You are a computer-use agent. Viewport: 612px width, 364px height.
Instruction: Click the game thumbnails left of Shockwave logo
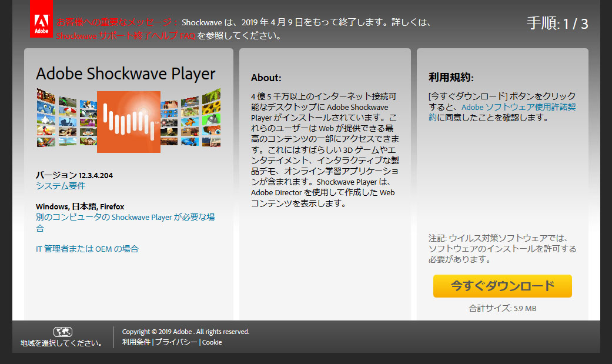tap(66, 118)
